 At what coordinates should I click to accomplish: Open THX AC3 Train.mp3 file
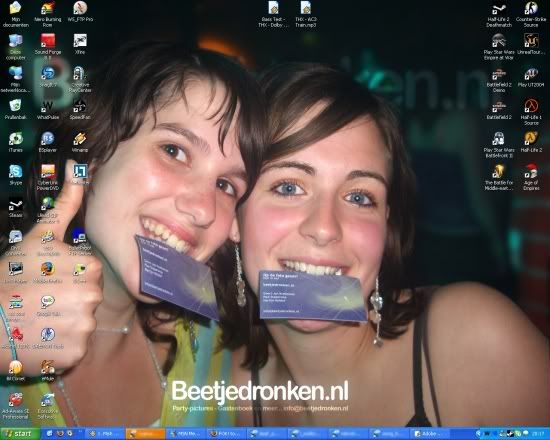point(306,14)
